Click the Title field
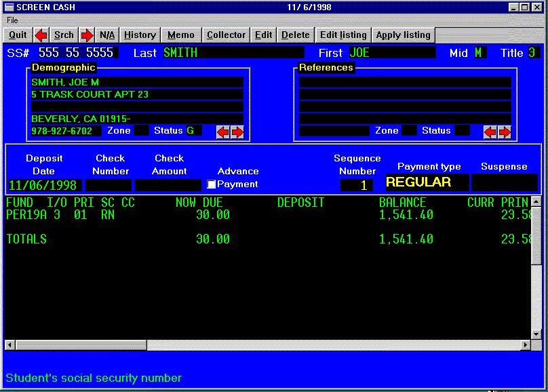 tap(534, 53)
